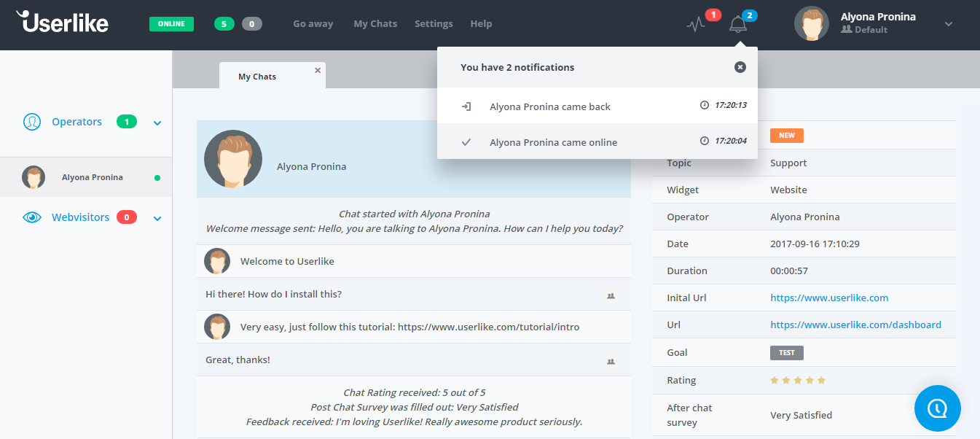Viewport: 980px width, 439px height.
Task: Open the Settings menu
Action: (434, 24)
